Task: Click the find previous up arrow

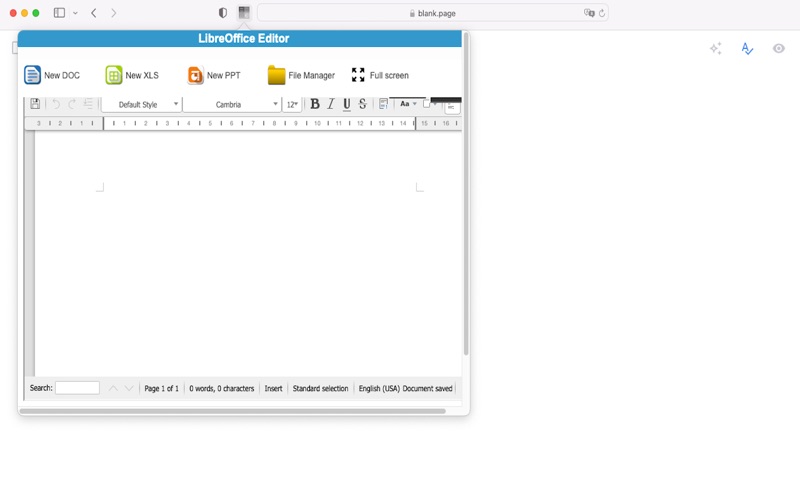Action: coord(113,388)
